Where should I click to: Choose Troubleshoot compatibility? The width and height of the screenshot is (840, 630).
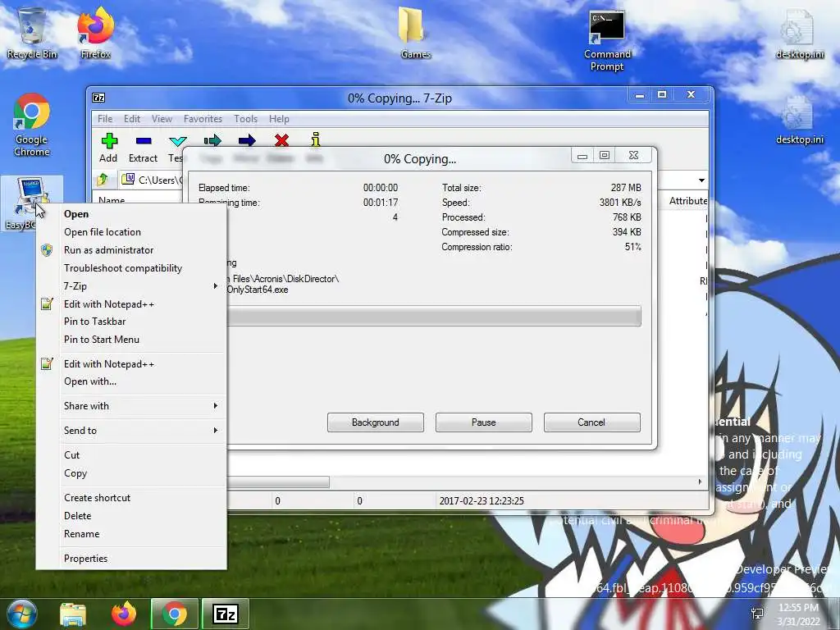coord(131,268)
